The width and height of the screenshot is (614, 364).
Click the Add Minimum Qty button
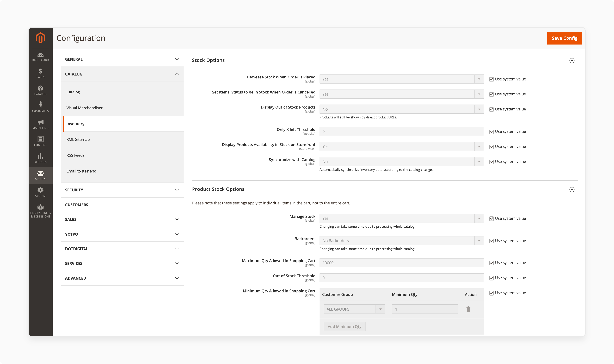(x=344, y=327)
